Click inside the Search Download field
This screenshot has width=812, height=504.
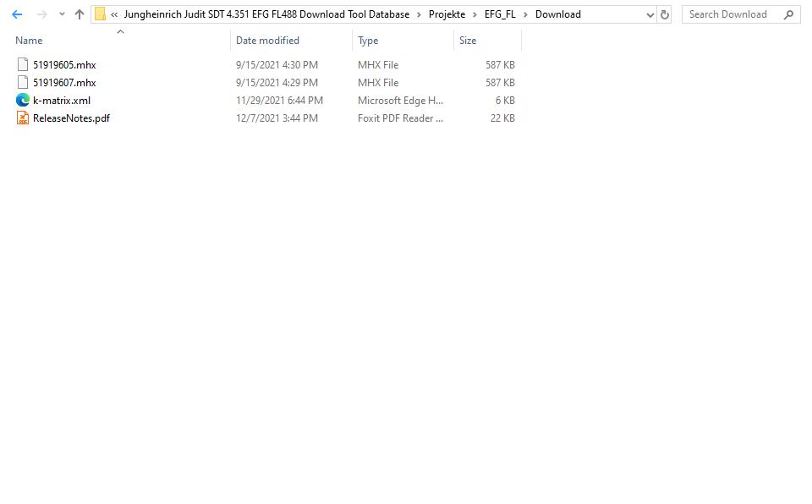coord(727,14)
